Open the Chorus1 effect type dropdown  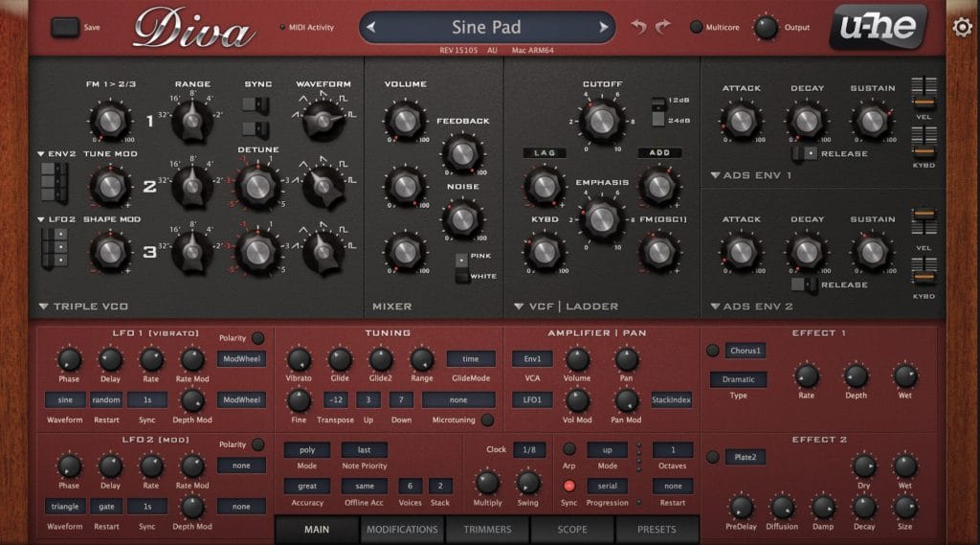pyautogui.click(x=745, y=351)
